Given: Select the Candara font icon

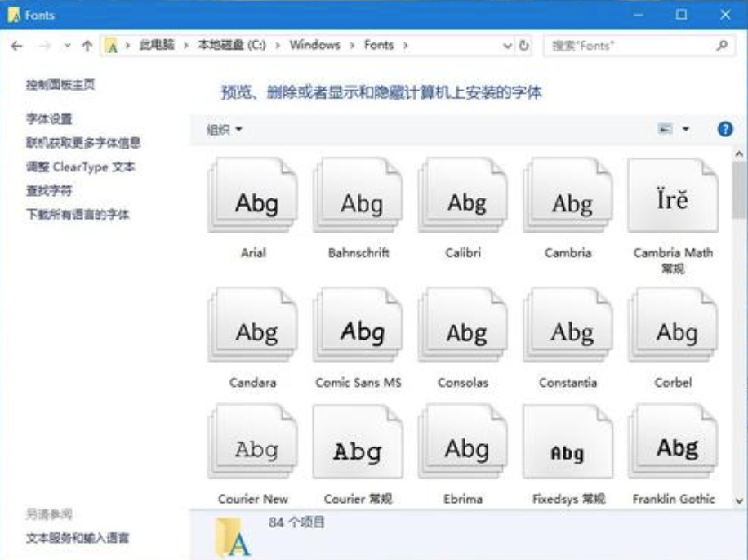Looking at the screenshot, I should 253,325.
